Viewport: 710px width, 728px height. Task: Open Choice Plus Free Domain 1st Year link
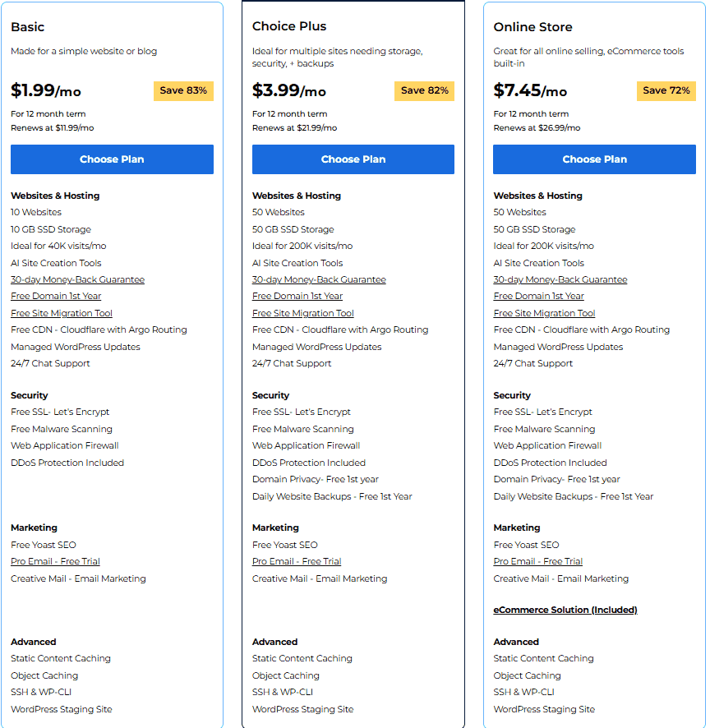pyautogui.click(x=297, y=297)
